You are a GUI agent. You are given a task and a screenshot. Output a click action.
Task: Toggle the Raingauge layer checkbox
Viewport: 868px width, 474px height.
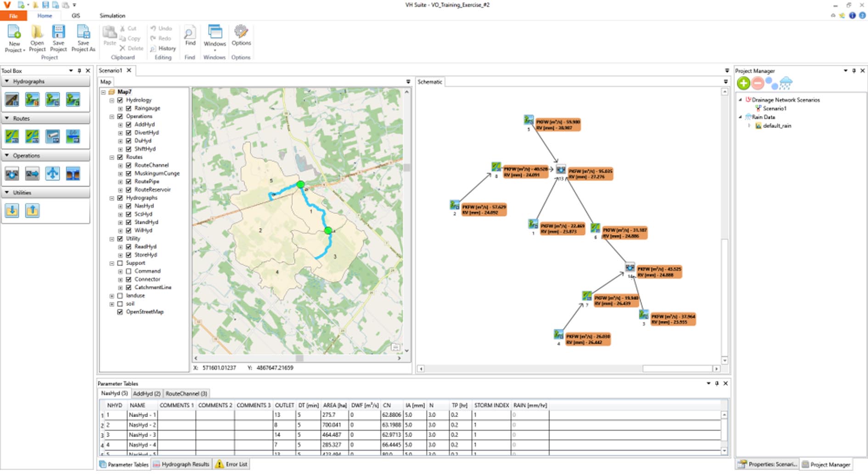(x=129, y=108)
